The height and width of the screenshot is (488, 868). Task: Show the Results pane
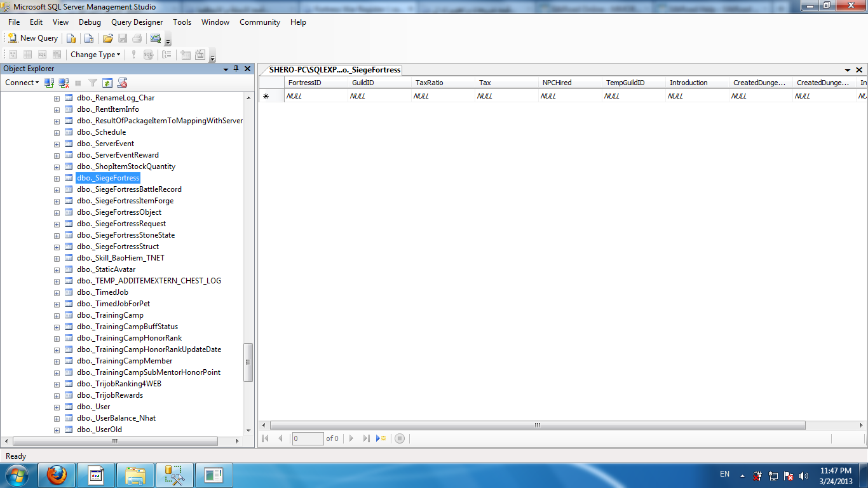57,55
